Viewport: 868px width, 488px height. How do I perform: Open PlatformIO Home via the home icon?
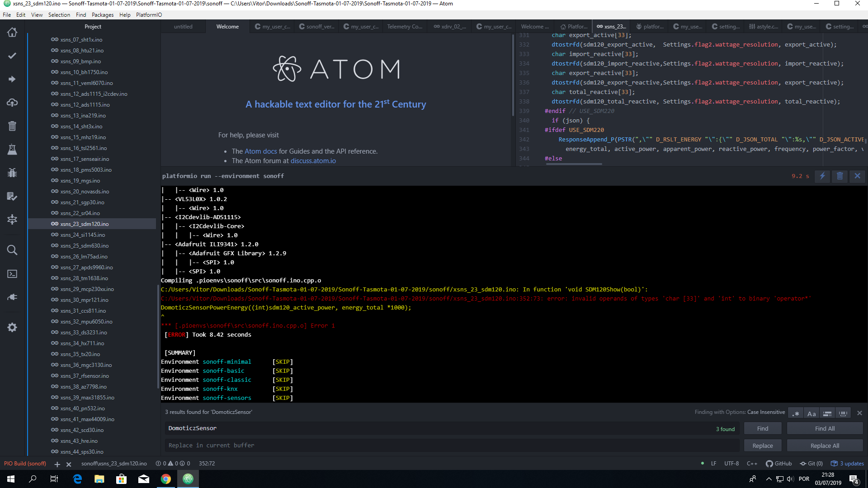click(x=12, y=32)
